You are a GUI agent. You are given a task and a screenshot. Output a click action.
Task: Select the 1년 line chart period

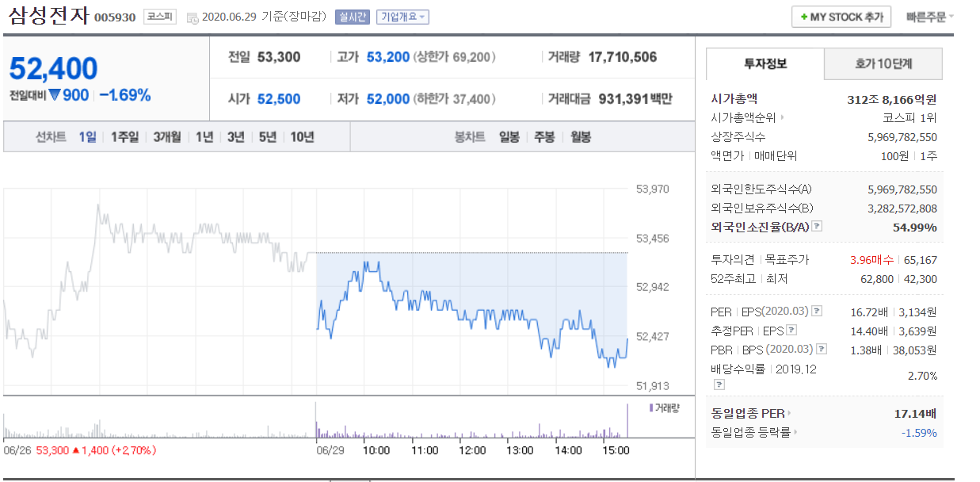point(204,137)
